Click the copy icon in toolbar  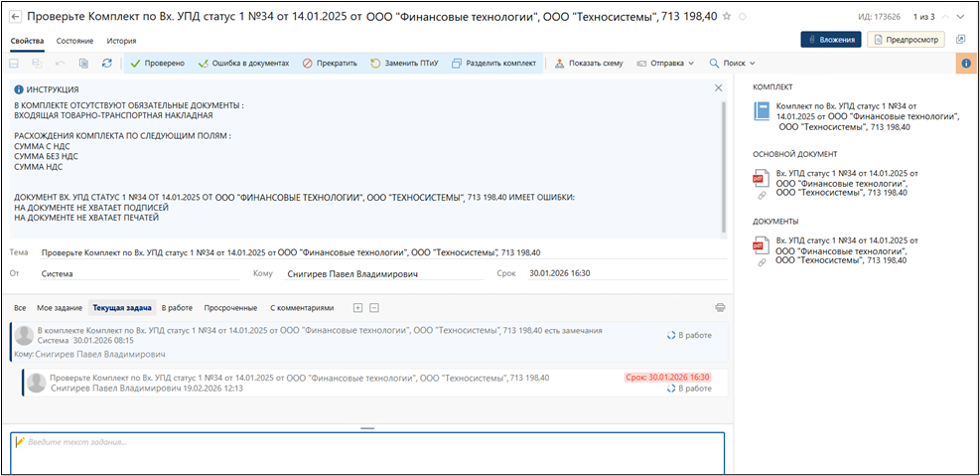tap(83, 63)
